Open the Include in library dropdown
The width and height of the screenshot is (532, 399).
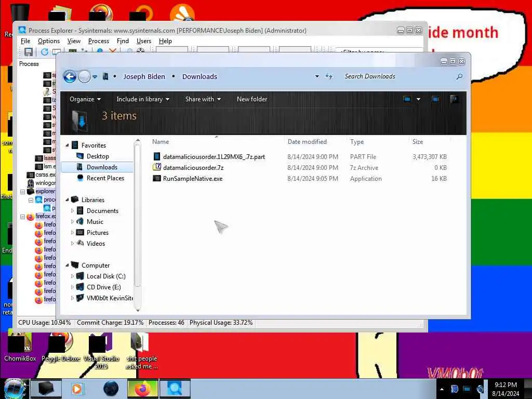click(x=143, y=99)
